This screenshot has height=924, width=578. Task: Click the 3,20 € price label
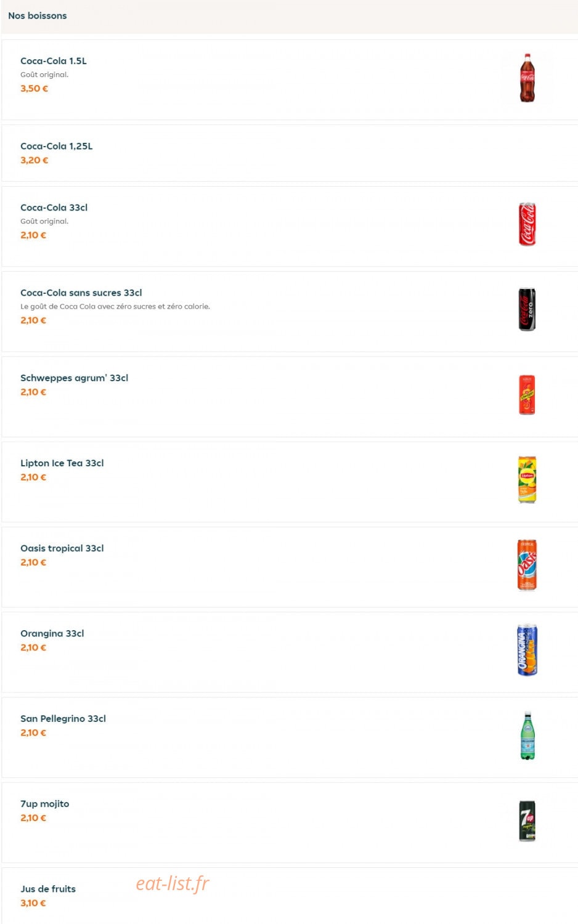[34, 160]
